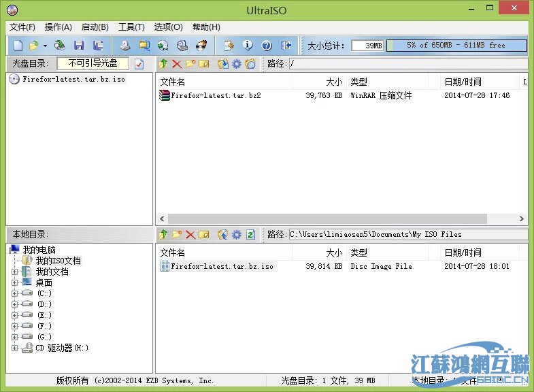This screenshot has width=534, height=392.
Task: Create a new folder in the image pane
Action: (190, 64)
